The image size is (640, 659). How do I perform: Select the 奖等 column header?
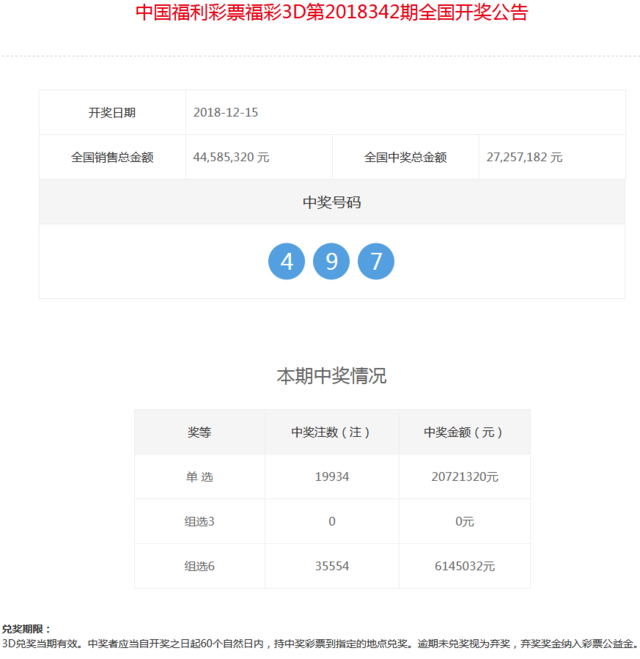click(200, 432)
